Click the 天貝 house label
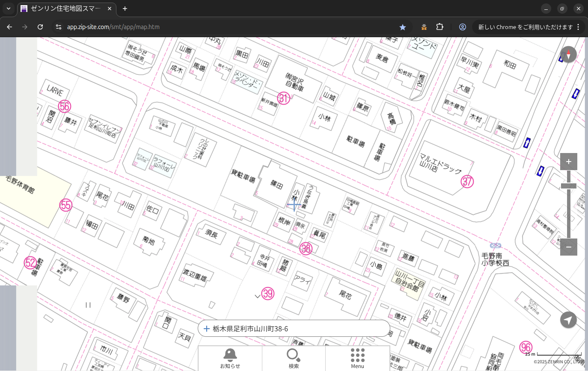 (184, 338)
